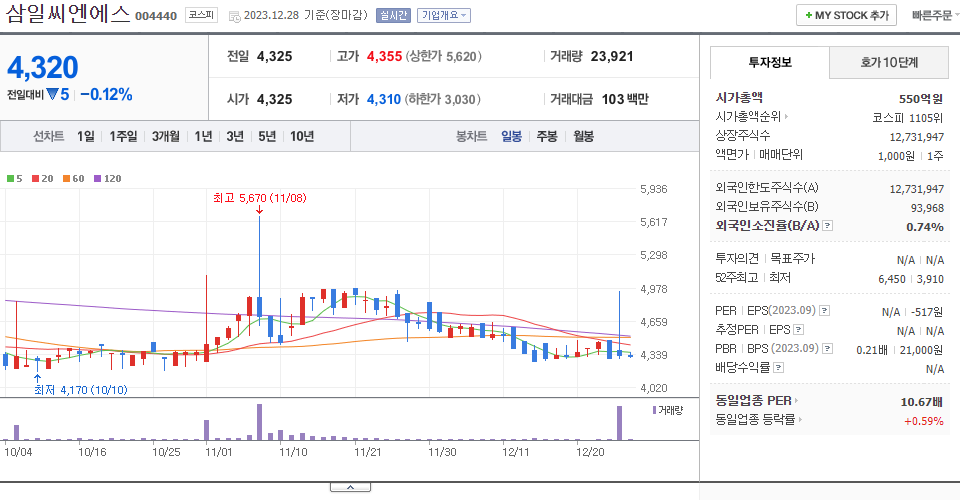The width and height of the screenshot is (960, 500).
Task: Click the 고가 value 4,355
Action: 384,56
